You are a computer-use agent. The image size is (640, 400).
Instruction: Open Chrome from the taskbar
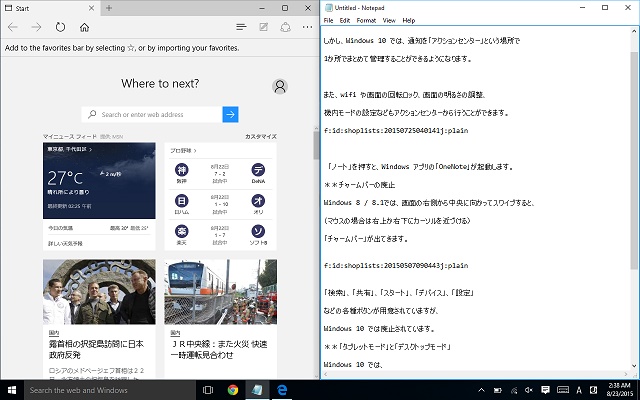coord(233,390)
